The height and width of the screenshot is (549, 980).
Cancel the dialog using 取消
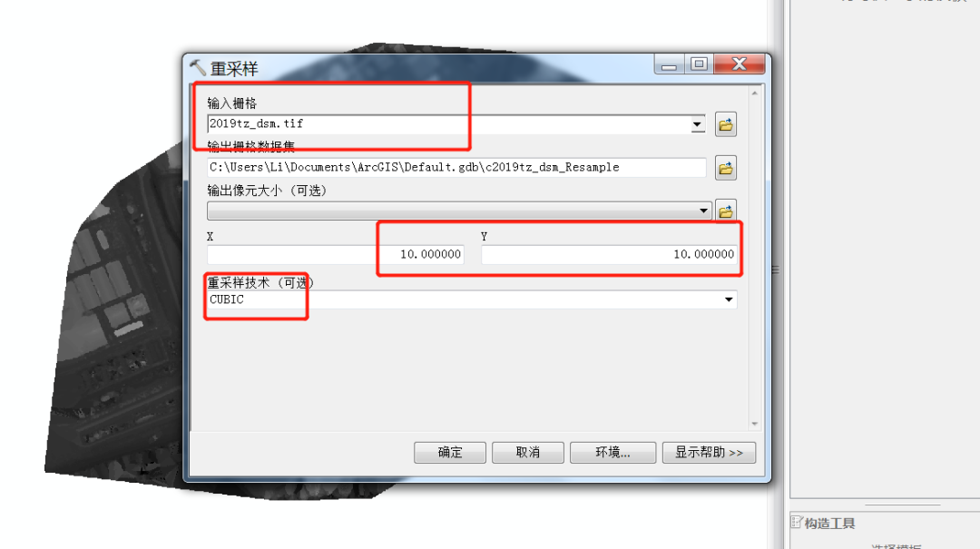[528, 452]
